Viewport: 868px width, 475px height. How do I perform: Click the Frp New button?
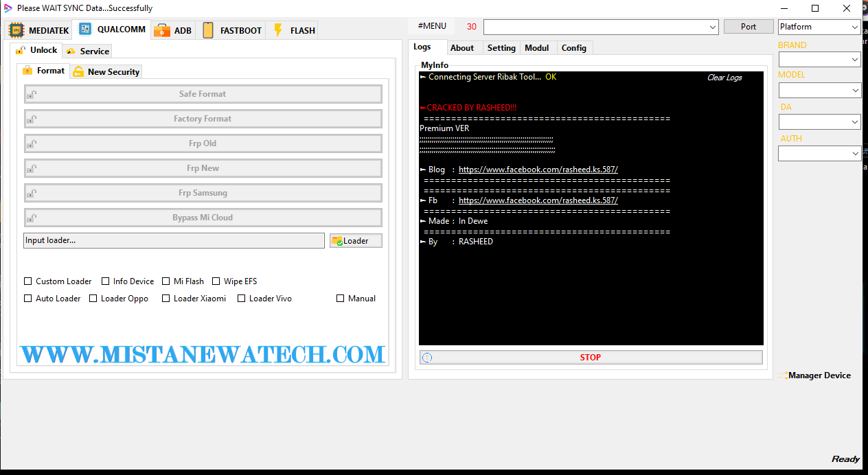click(x=203, y=168)
